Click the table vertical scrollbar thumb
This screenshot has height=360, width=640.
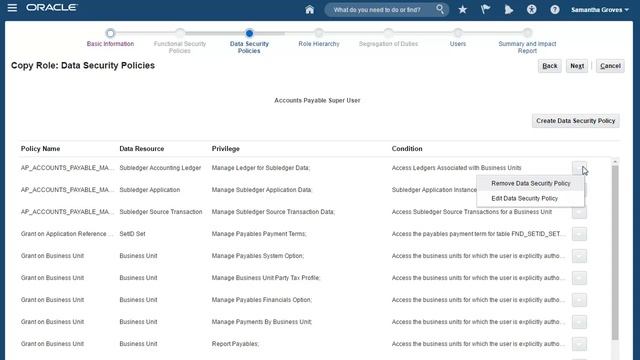[615, 252]
